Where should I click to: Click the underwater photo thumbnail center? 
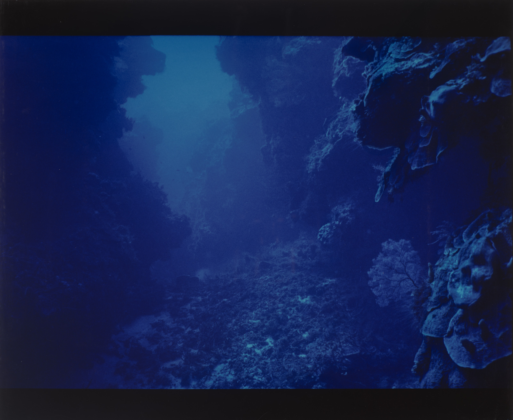point(256,212)
